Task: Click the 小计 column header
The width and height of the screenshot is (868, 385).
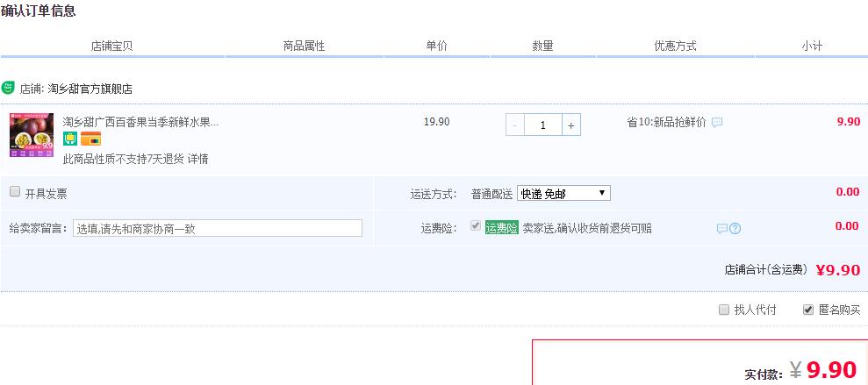Action: pos(812,46)
